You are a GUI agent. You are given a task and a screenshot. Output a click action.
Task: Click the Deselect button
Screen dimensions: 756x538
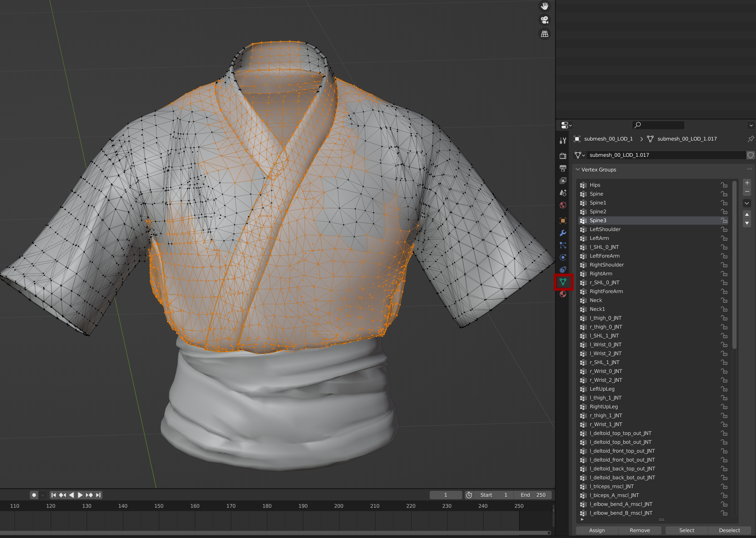coord(729,530)
